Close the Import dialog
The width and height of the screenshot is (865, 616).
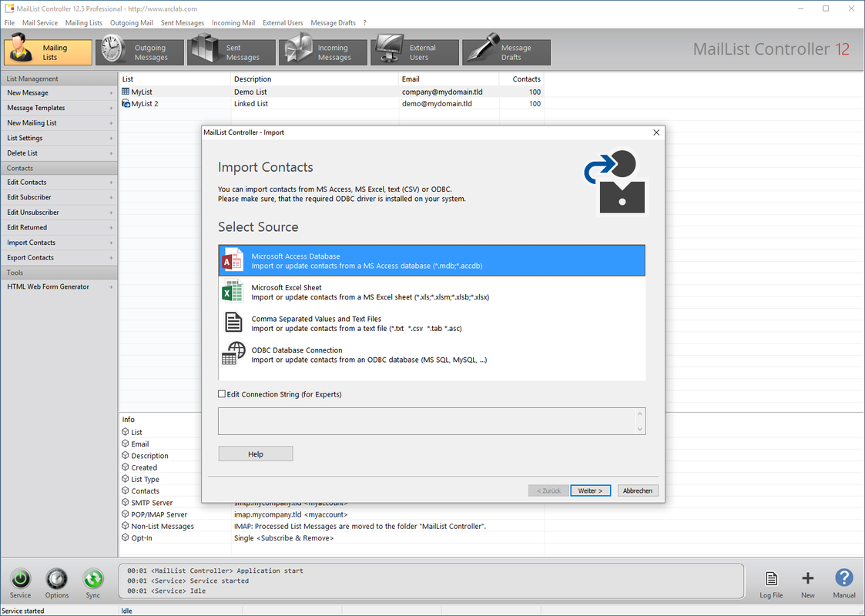click(x=656, y=132)
